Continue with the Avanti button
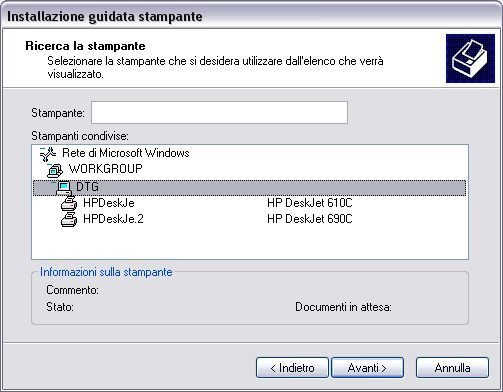The width and height of the screenshot is (503, 392). coord(367,368)
